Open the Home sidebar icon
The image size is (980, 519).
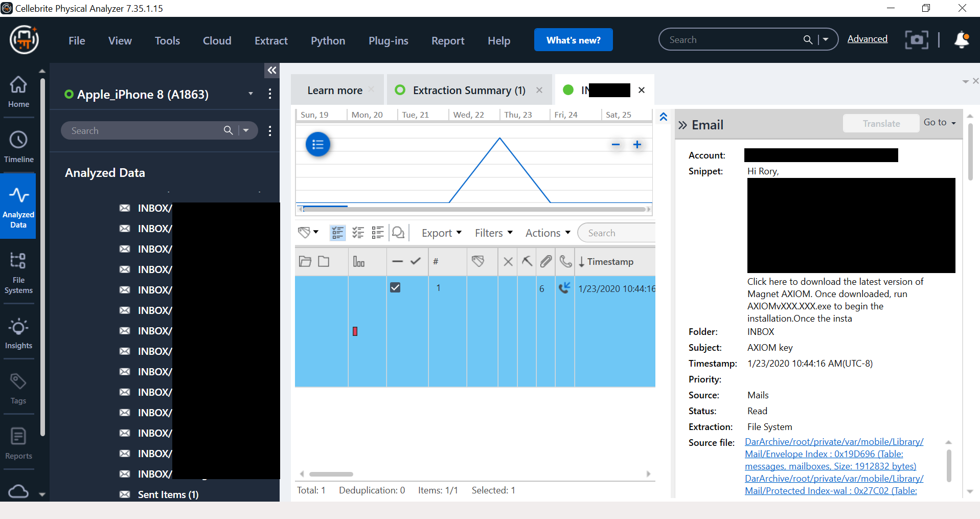[x=18, y=92]
